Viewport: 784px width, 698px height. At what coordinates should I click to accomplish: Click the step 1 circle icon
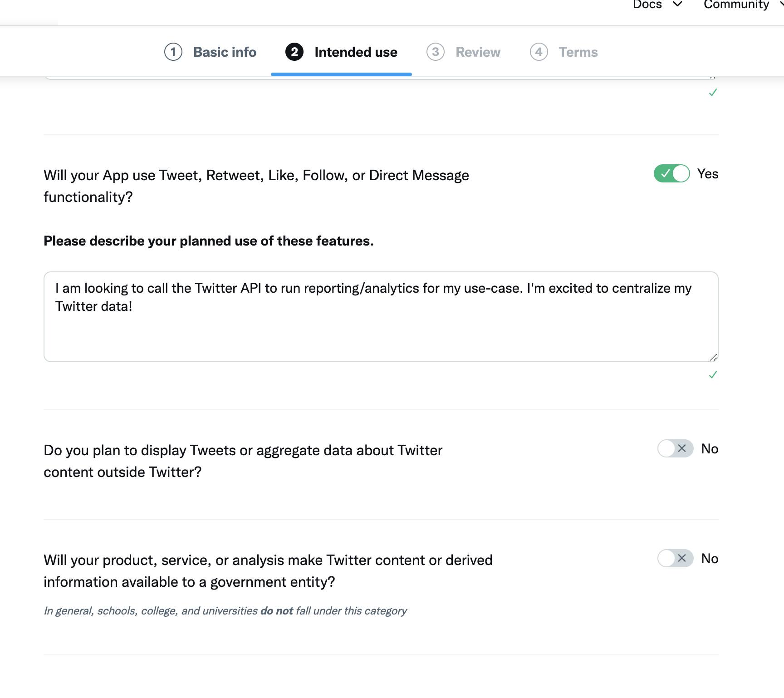[173, 52]
